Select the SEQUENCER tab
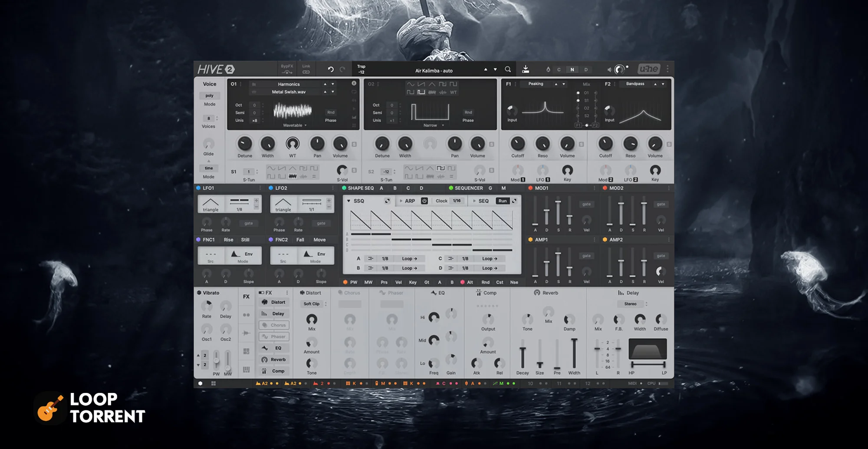Viewport: 868px width, 449px height. 468,188
